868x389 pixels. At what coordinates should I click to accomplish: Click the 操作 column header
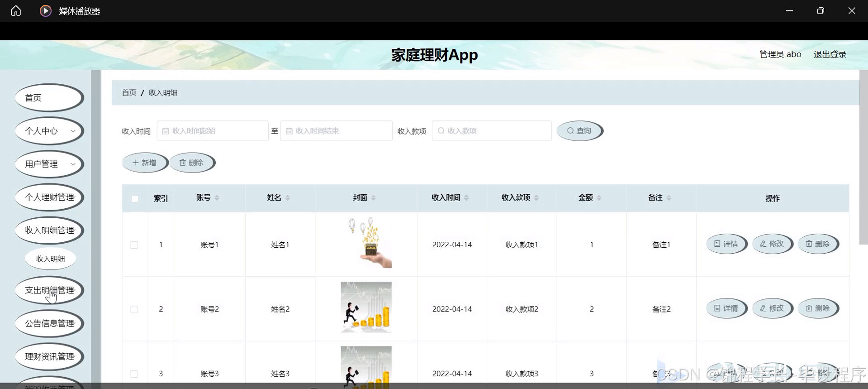(x=773, y=198)
